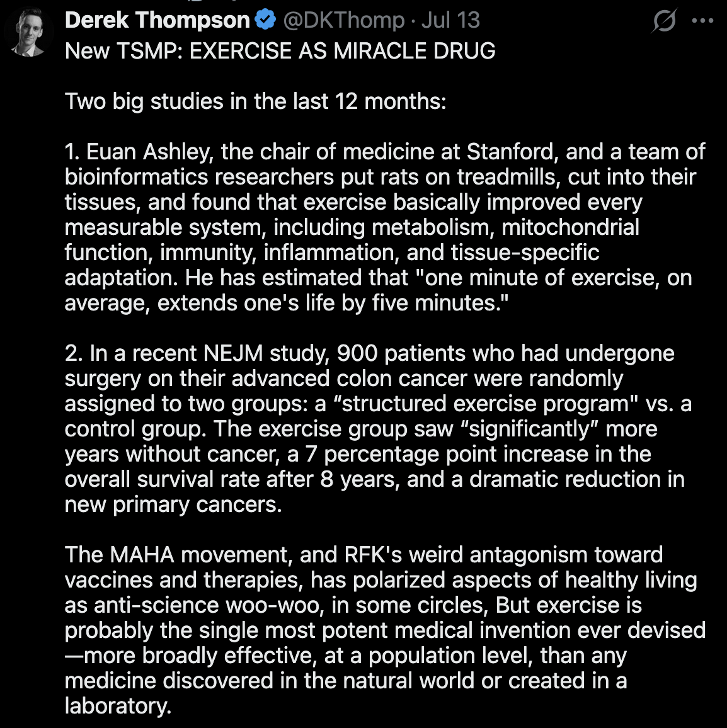Click the word "mitochondrial" in the tweet
This screenshot has width=727, height=728.
tap(570, 227)
